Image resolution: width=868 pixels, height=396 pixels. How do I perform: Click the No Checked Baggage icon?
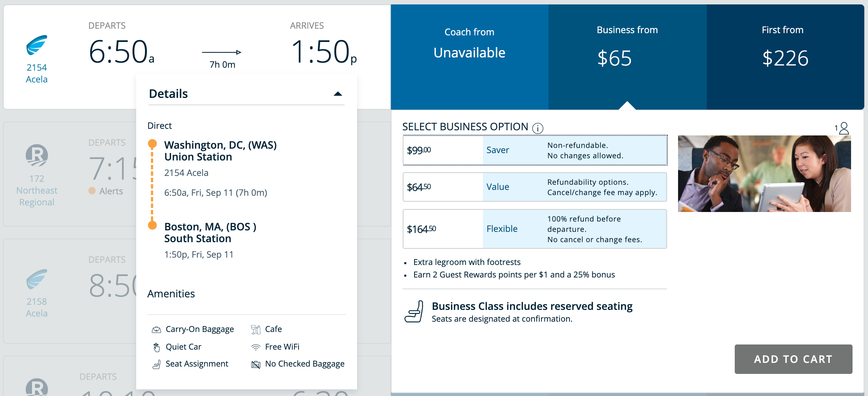[x=255, y=364]
